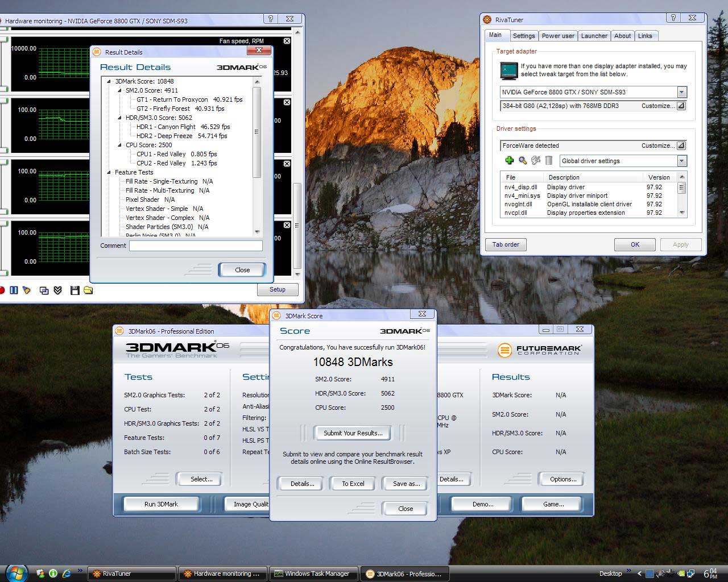Collapse HDR/SM3.0 Score tree node

[119, 118]
